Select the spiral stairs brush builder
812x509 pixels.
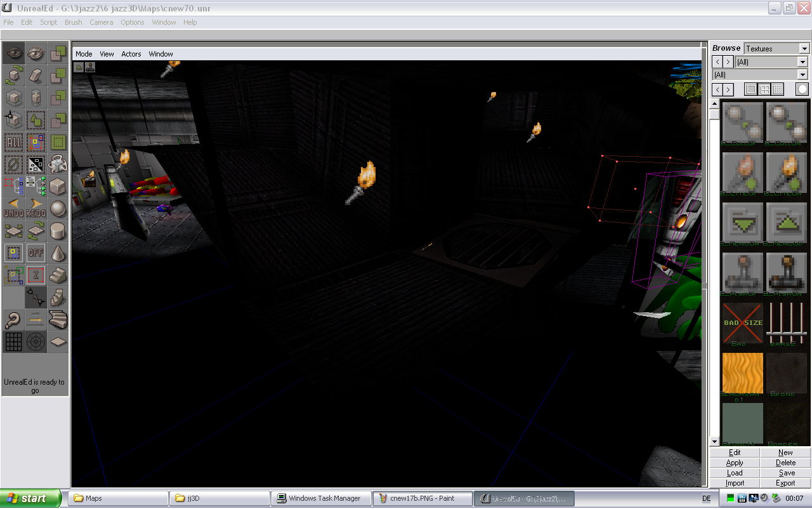(58, 297)
